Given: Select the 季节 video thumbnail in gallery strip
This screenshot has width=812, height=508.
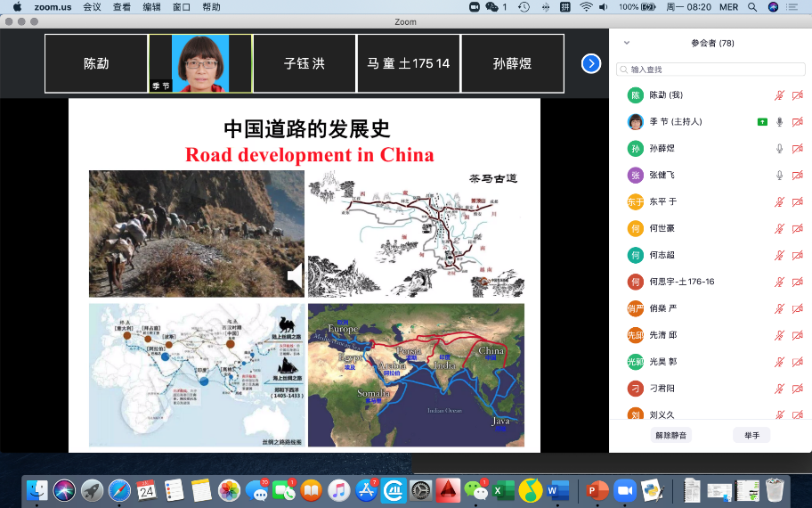Looking at the screenshot, I should pyautogui.click(x=200, y=63).
